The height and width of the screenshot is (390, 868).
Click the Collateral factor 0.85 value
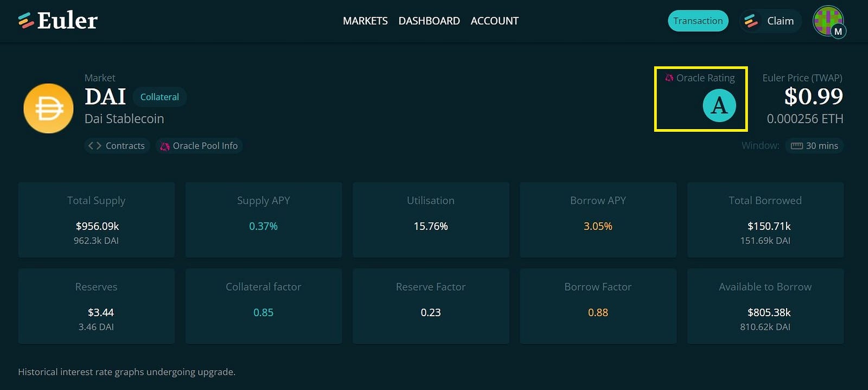[263, 312]
